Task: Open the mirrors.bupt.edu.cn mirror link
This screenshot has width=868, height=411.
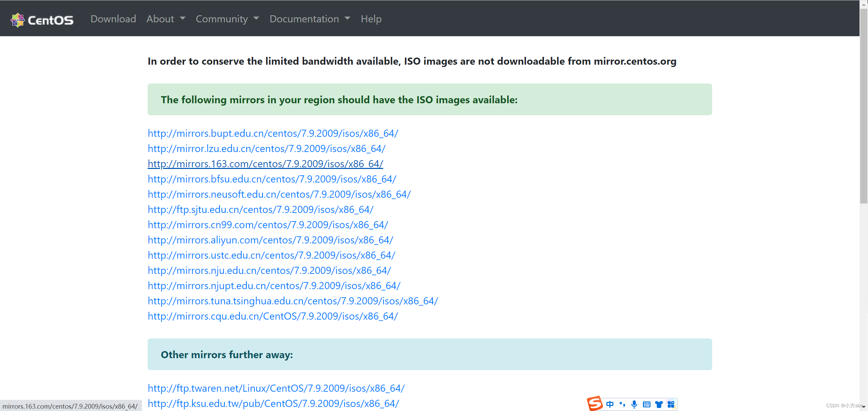Action: coord(273,133)
